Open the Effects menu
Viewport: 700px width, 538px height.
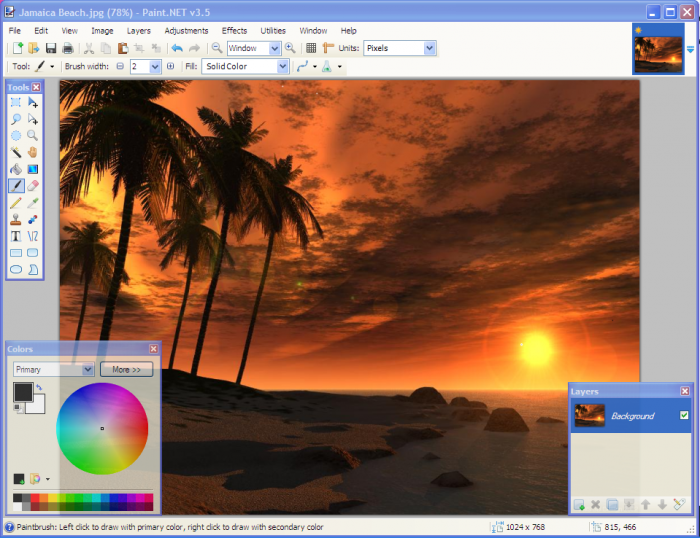point(234,31)
